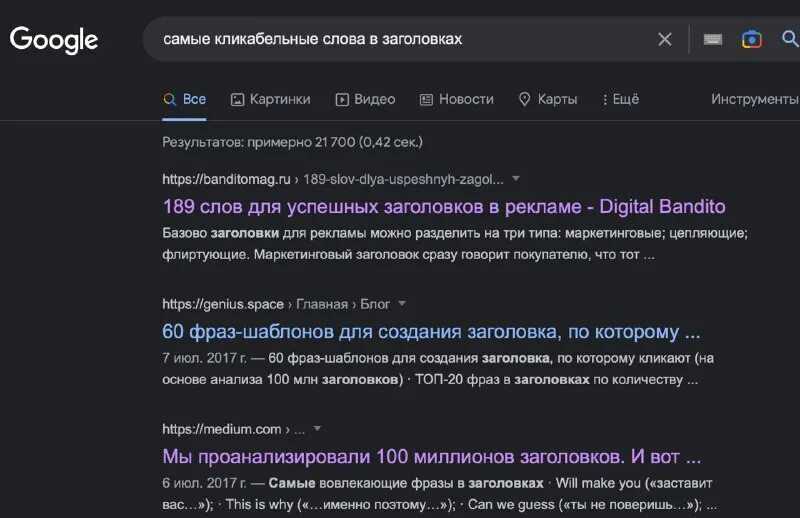Open result 60 фраз-шаблонов для создания заголовка
Viewport: 800px width, 518px height.
click(x=431, y=332)
